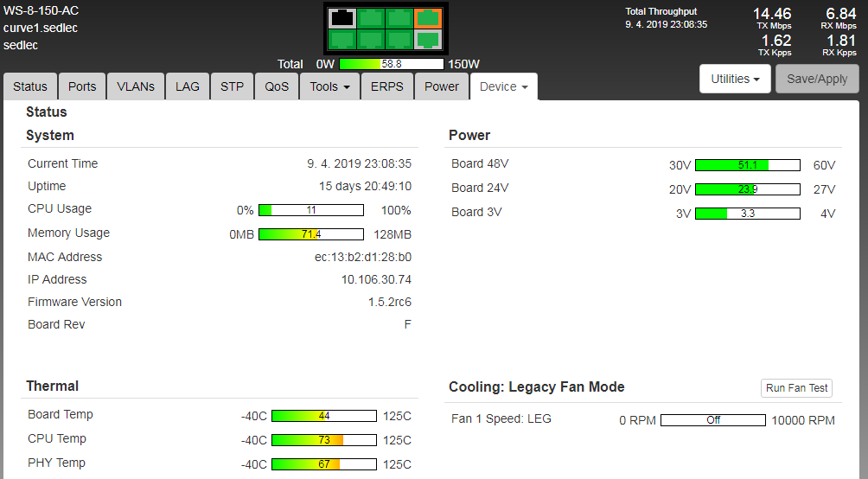Click the black unlinked port in top row
The height and width of the screenshot is (479, 868).
click(343, 17)
